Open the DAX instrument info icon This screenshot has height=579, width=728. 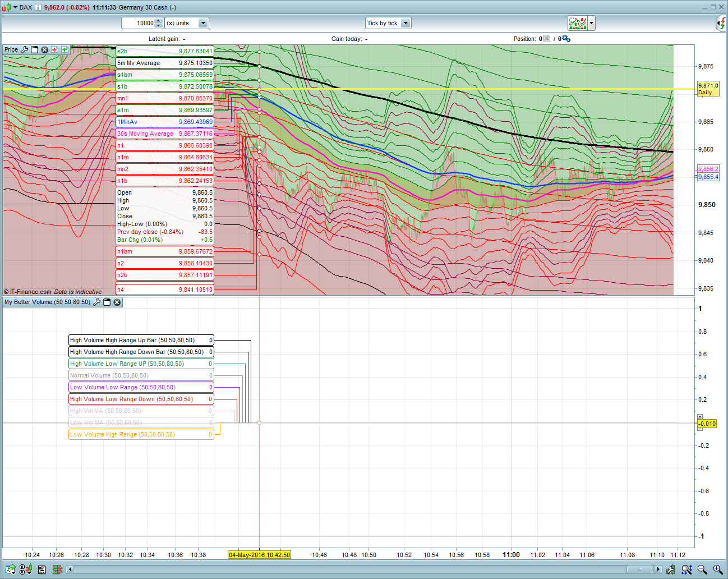38,7
